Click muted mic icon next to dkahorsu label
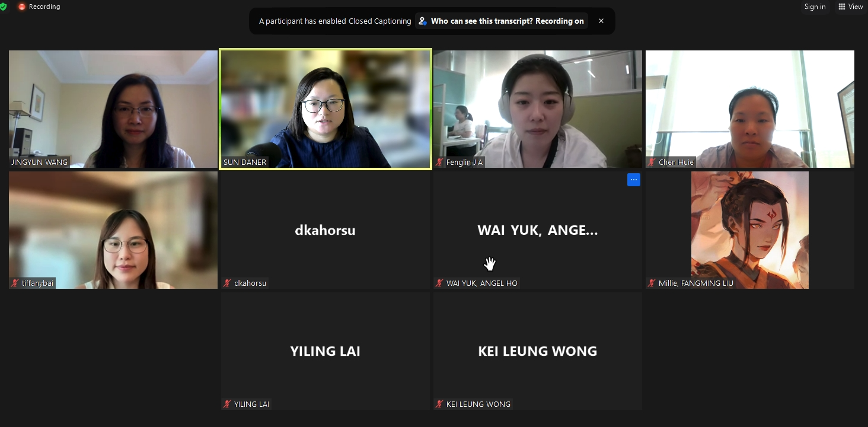The width and height of the screenshot is (868, 427). click(x=228, y=283)
